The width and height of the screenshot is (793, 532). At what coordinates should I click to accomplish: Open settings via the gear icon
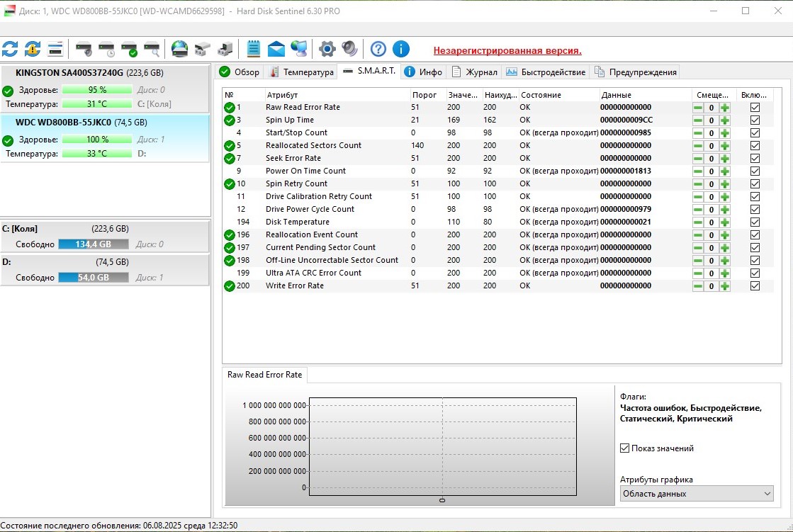(327, 49)
